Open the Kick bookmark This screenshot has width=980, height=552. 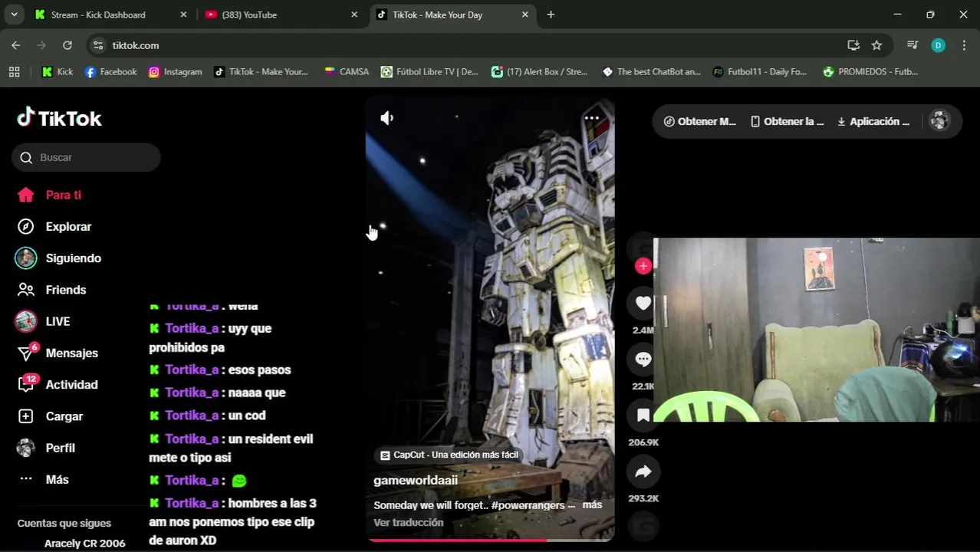coord(58,71)
